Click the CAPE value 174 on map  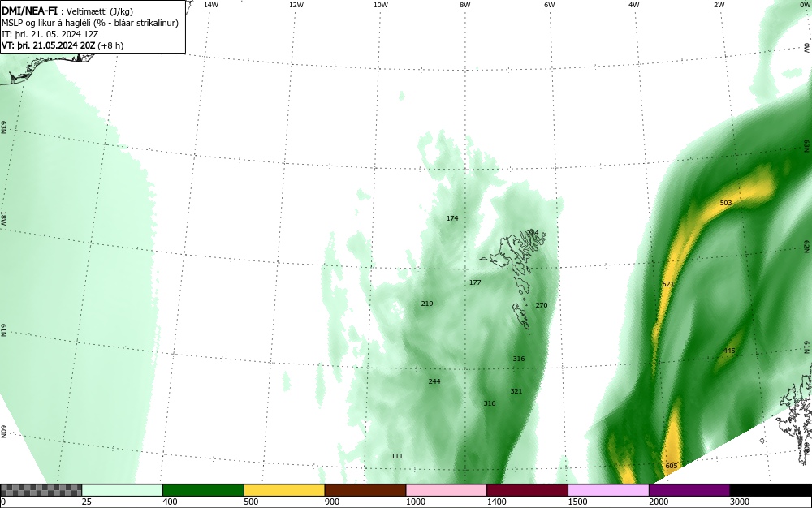pyautogui.click(x=452, y=218)
